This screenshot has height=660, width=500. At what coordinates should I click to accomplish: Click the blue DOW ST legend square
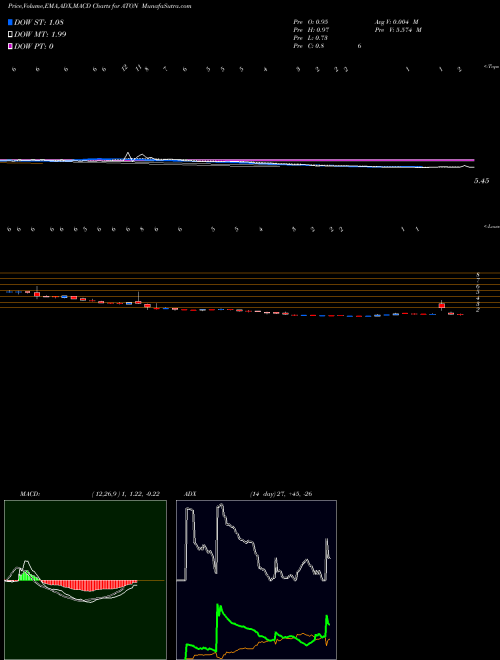pos(11,22)
